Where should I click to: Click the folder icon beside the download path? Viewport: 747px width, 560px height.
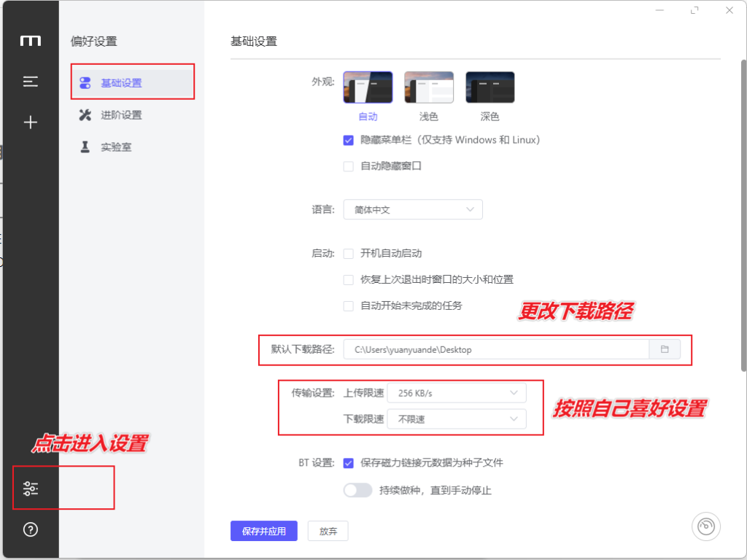665,349
